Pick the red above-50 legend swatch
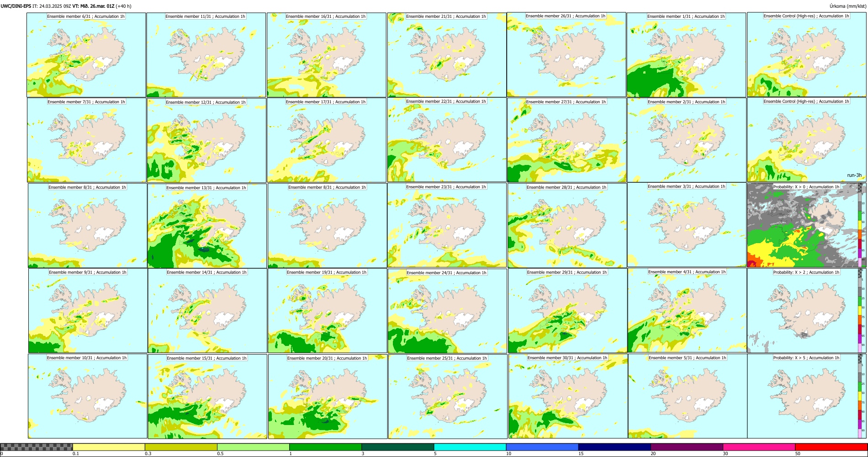 pyautogui.click(x=831, y=447)
